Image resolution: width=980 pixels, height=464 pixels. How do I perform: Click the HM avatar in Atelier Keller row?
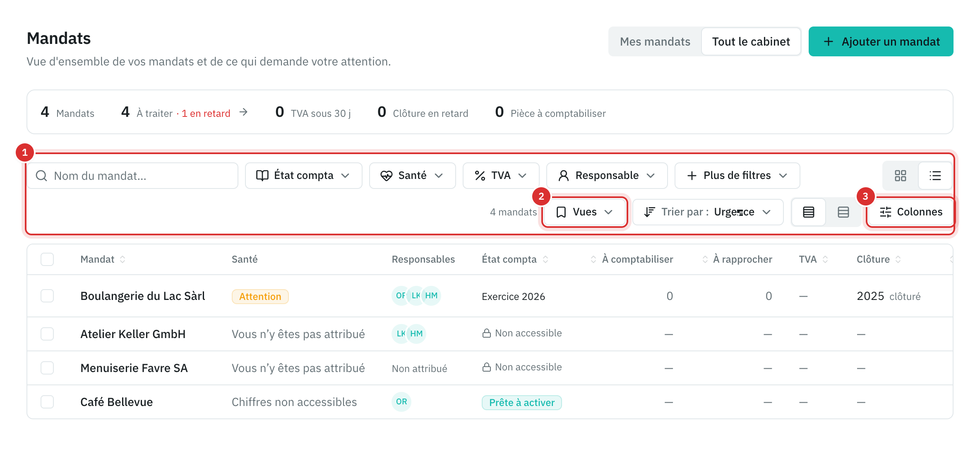click(x=416, y=334)
